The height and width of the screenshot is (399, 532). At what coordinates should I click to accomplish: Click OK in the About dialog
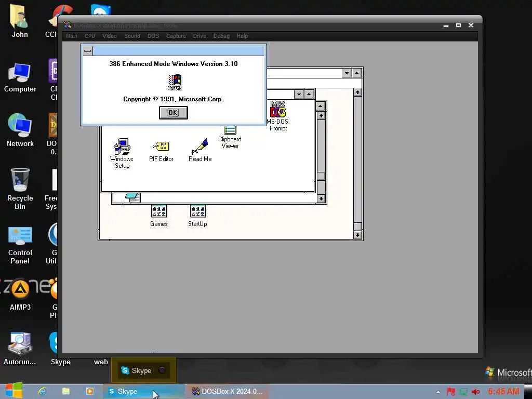point(174,113)
